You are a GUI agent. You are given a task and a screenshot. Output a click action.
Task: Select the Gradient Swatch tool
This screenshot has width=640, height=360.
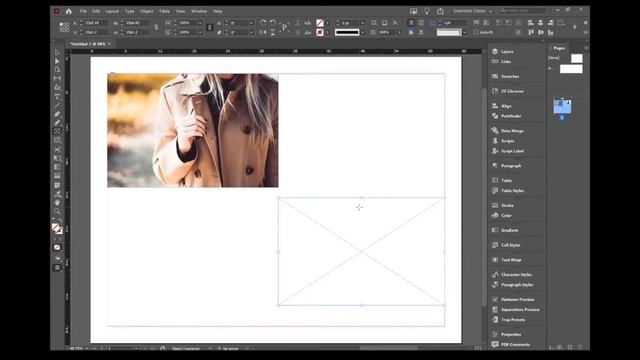(x=57, y=167)
